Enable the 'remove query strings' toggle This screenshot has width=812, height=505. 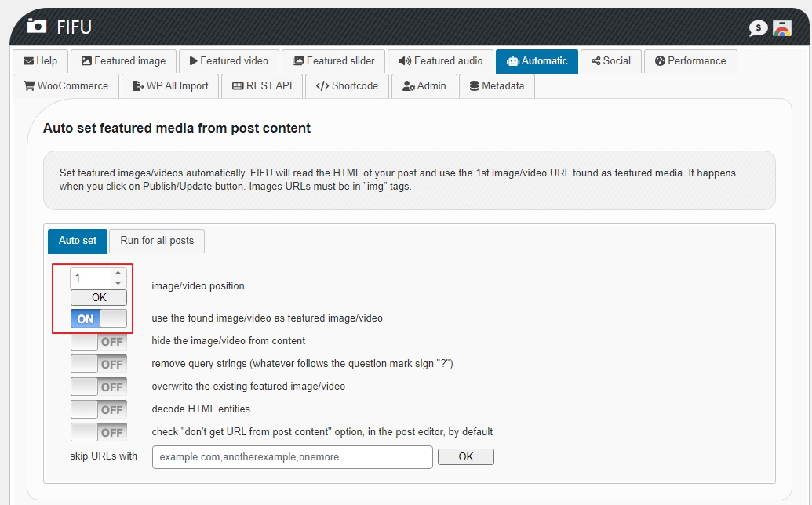click(98, 365)
